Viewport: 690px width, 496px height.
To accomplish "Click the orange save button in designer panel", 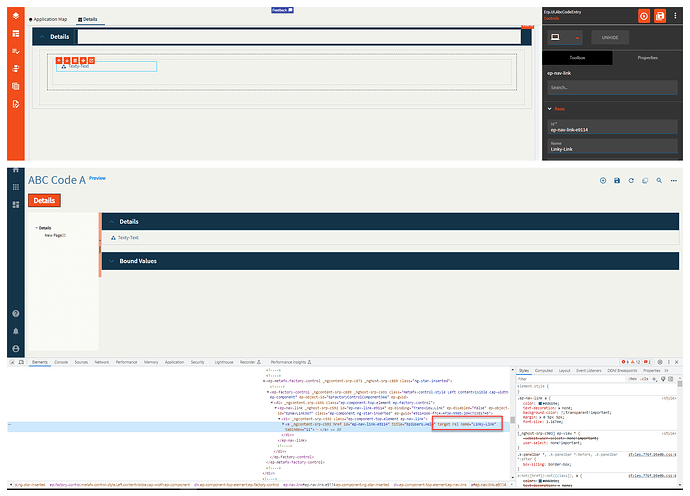I will (x=660, y=16).
